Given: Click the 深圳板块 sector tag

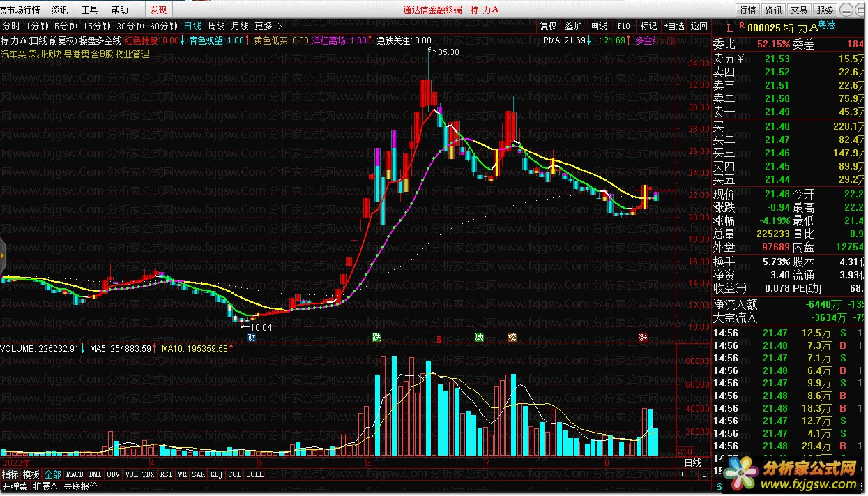Looking at the screenshot, I should (x=45, y=54).
